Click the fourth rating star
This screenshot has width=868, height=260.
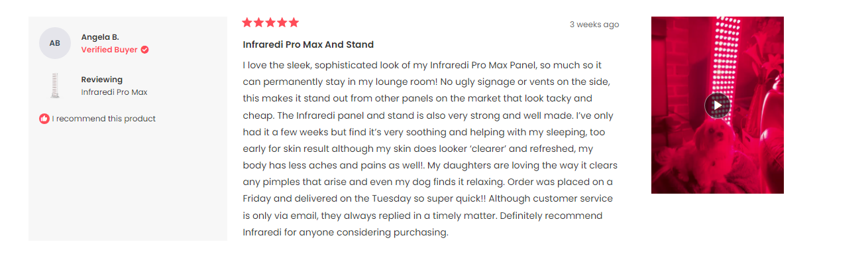[282, 23]
